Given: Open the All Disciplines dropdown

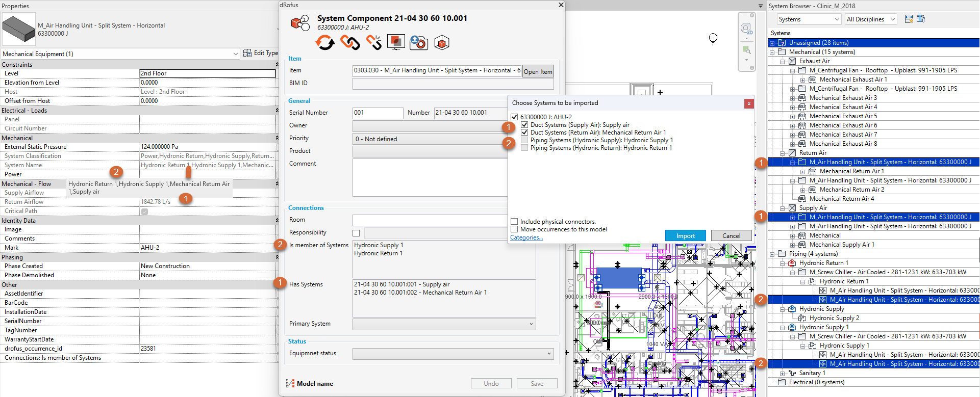Looking at the screenshot, I should [871, 19].
